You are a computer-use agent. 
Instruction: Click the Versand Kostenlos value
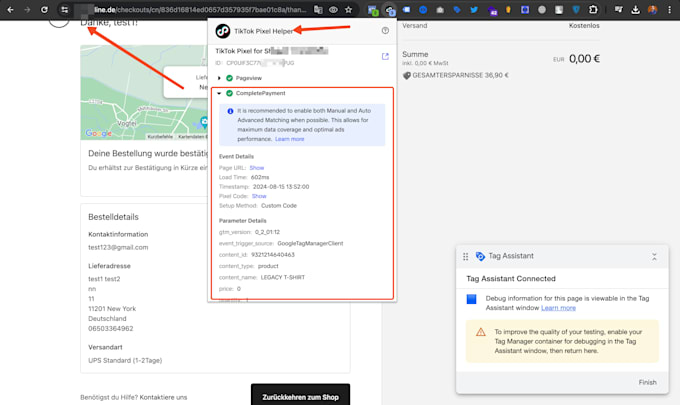584,26
